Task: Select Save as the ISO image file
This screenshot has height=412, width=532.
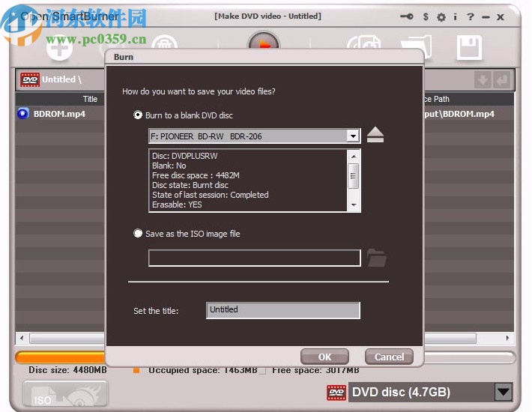Action: coord(138,234)
